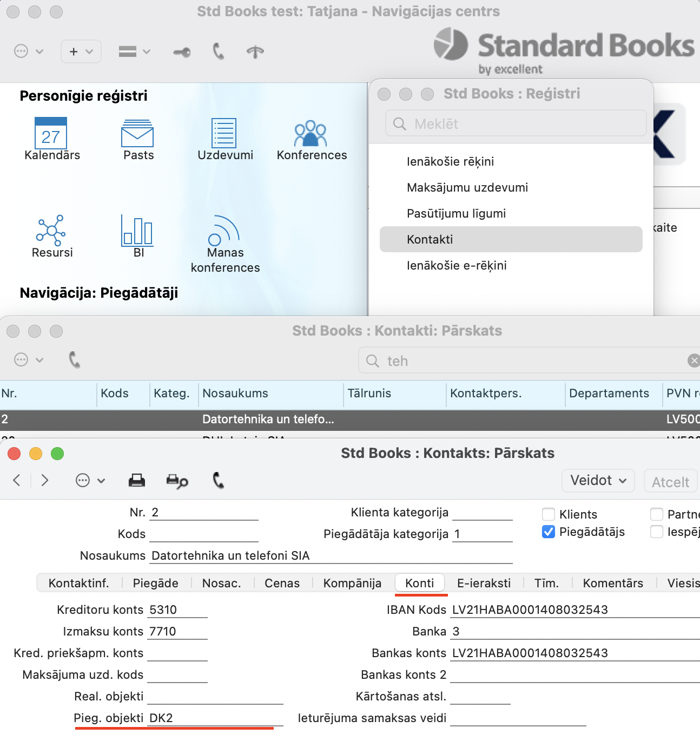Enable the Klients checkbox
Screen dimensions: 700x747
click(x=549, y=514)
